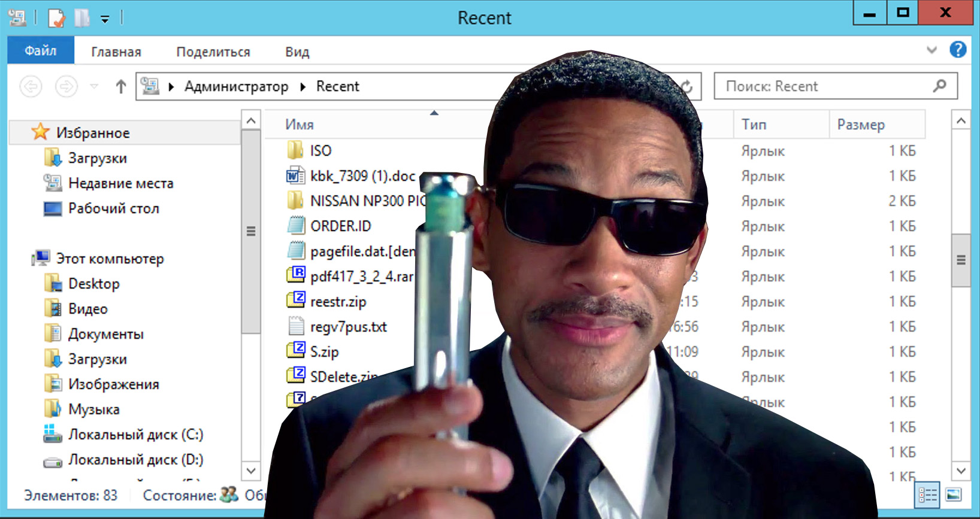Open the kbk_7309 (1).doc Word file

362,176
